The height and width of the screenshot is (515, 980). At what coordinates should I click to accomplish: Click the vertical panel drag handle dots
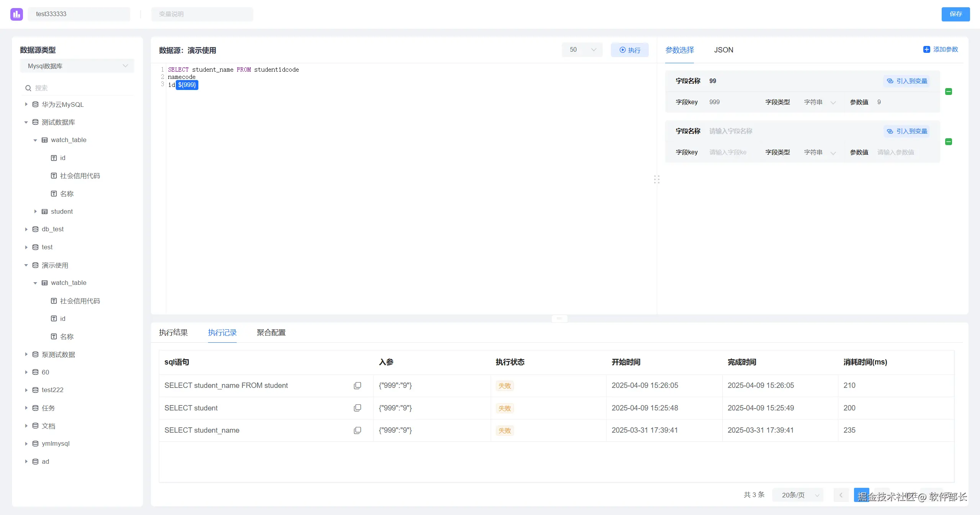[x=656, y=179]
